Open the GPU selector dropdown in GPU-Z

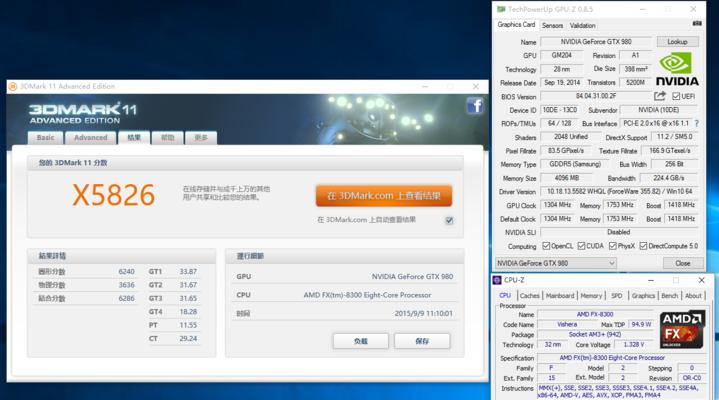click(x=556, y=263)
